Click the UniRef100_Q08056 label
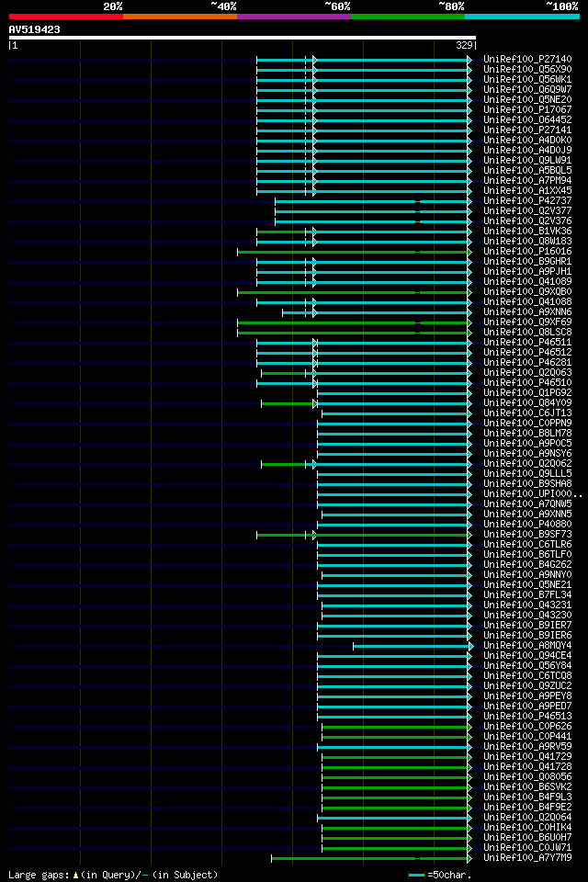 click(527, 778)
